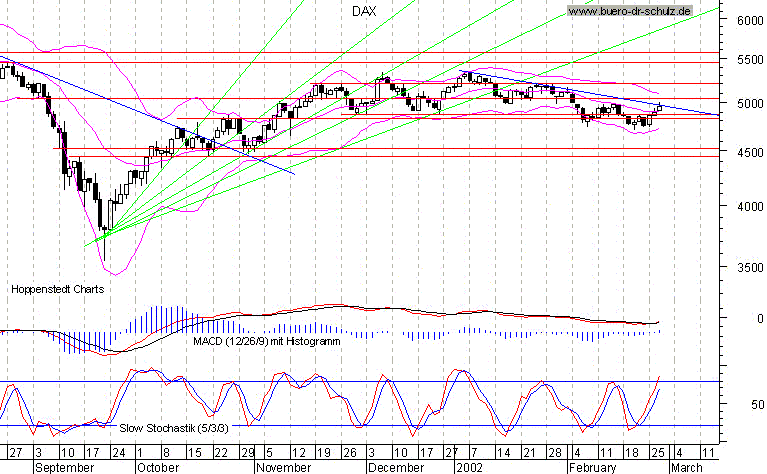Select the 25 date label on the time axis
767x474 pixels.
tap(658, 452)
